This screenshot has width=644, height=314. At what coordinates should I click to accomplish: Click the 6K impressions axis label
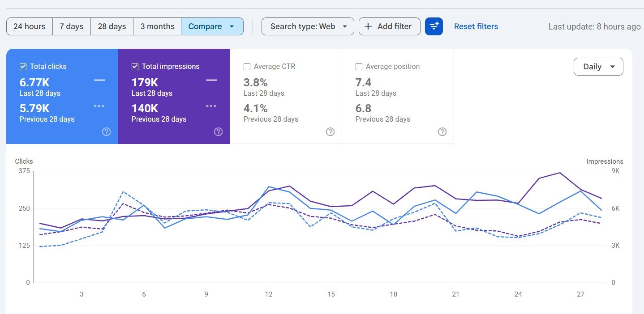tap(616, 208)
